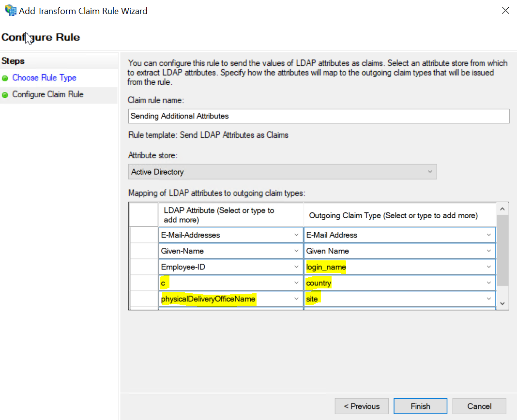Expand the E-Mail Address outgoing claim dropdown

coord(488,235)
